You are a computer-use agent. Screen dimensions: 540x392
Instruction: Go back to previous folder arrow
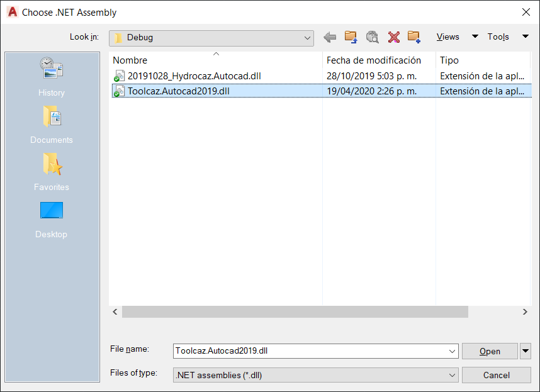point(330,37)
